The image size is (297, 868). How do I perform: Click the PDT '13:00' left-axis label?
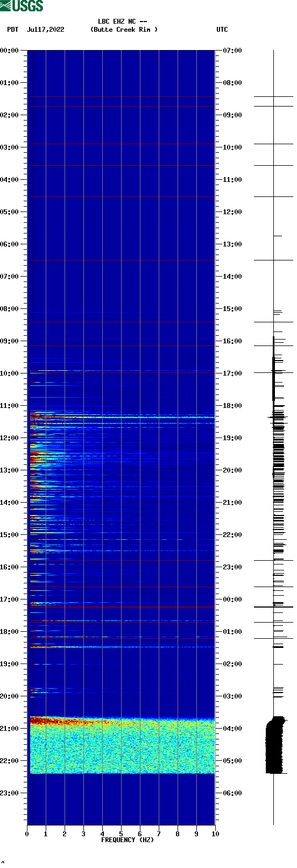pyautogui.click(x=9, y=470)
